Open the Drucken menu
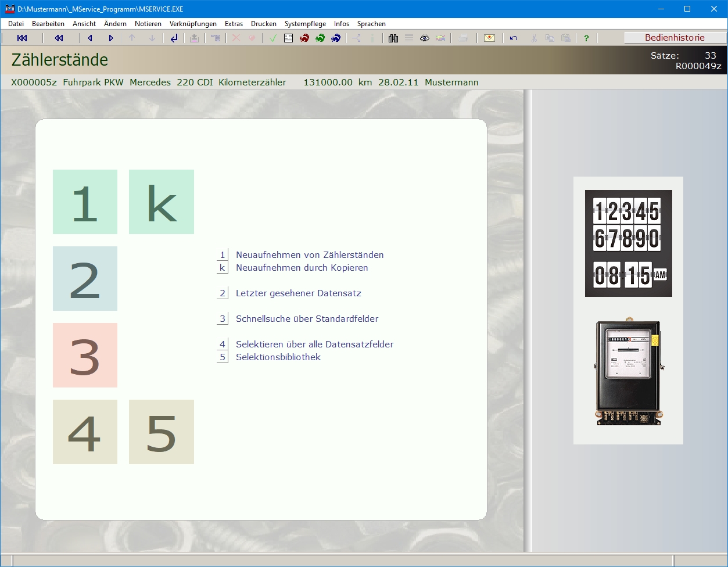 tap(264, 24)
